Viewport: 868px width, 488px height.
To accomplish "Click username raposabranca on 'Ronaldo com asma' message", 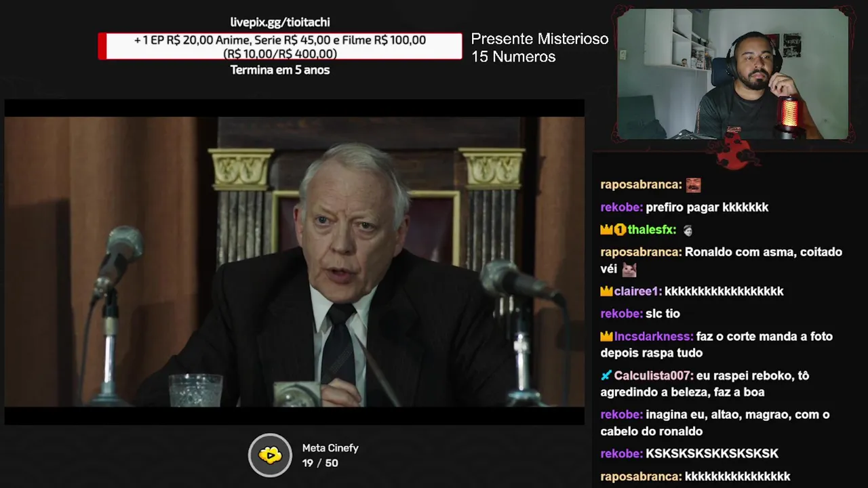I will (641, 252).
